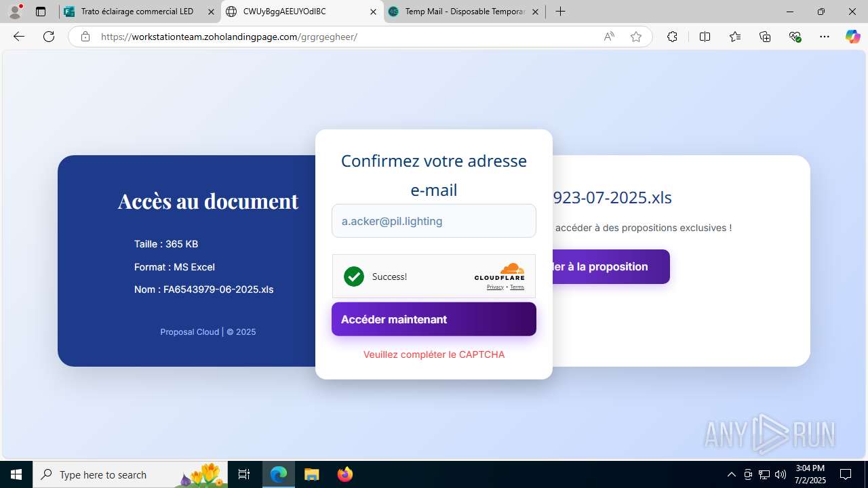This screenshot has width=868, height=488.
Task: Open network settings tray icon
Action: (x=764, y=474)
